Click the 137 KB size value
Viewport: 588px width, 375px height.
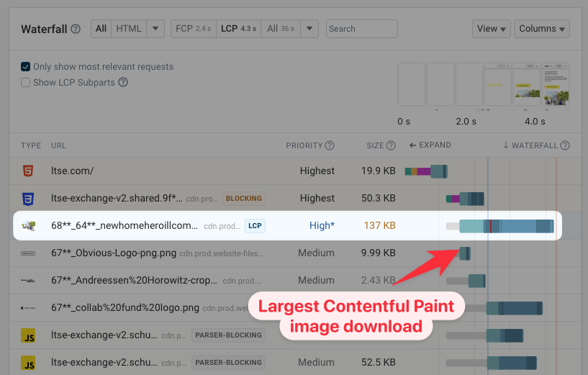[x=379, y=226]
